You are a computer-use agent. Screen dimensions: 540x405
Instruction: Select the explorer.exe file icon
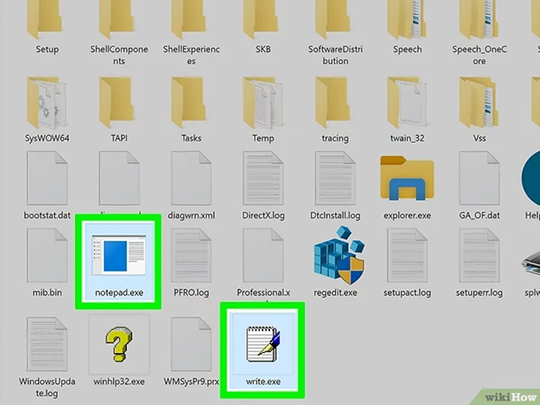pyautogui.click(x=407, y=178)
